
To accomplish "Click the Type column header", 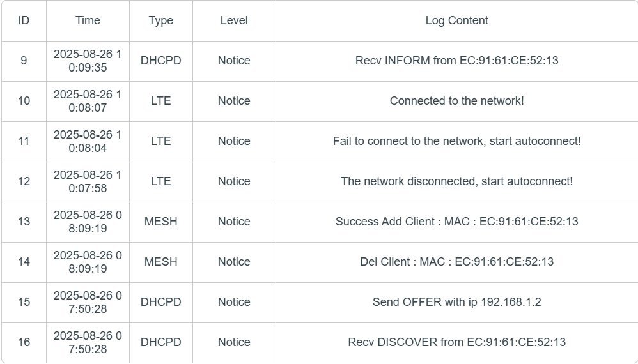I will pos(161,20).
